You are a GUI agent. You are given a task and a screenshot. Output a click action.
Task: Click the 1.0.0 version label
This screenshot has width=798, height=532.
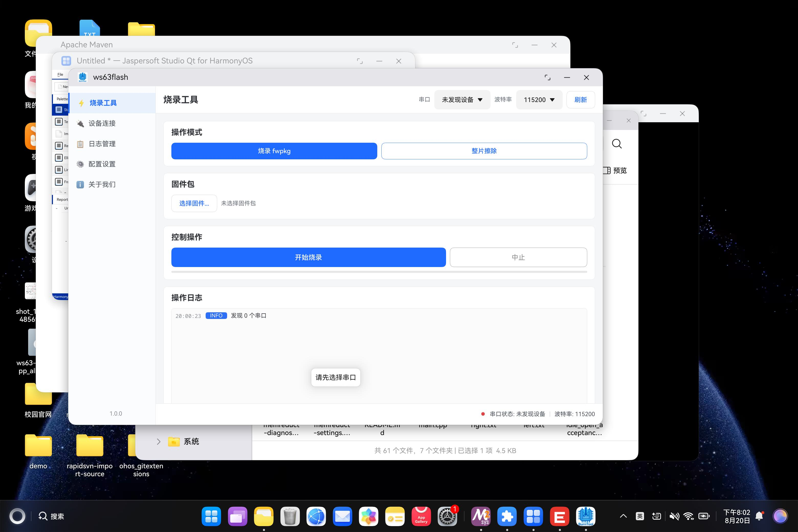116,414
